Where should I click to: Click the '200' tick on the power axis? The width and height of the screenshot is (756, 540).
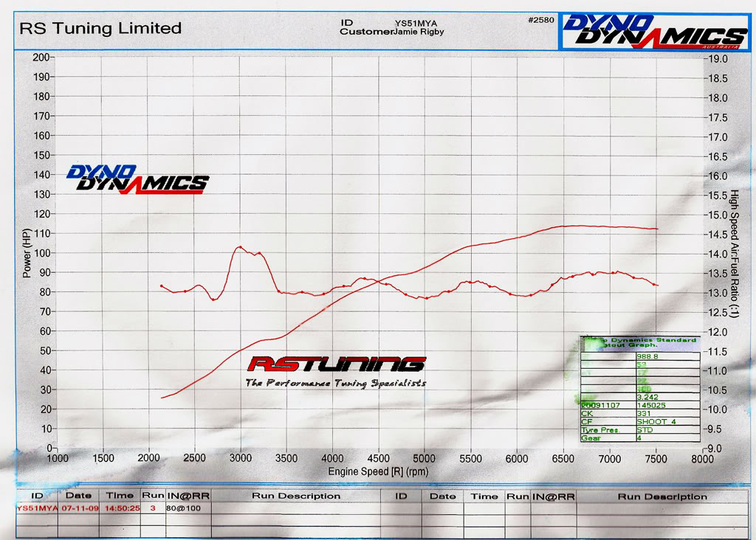[x=41, y=58]
